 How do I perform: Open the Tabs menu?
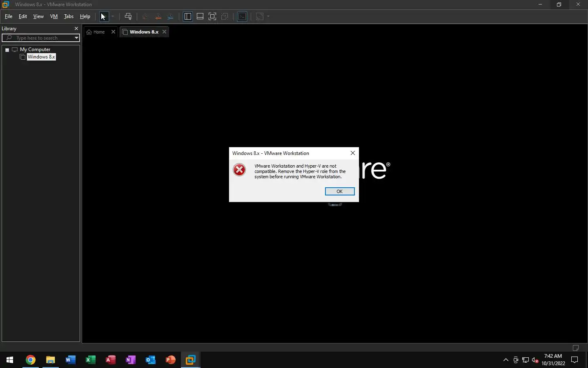(69, 16)
